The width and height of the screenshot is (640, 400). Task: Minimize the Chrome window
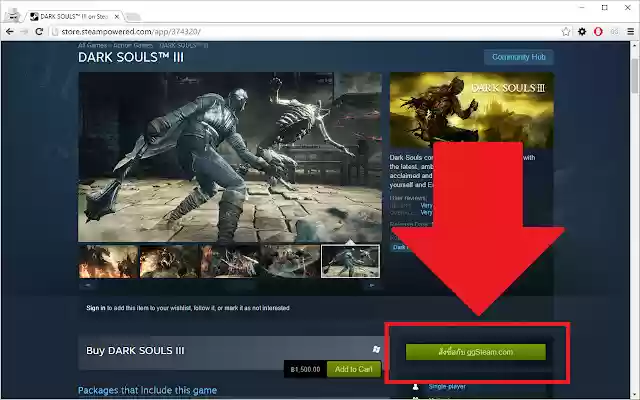[x=582, y=8]
